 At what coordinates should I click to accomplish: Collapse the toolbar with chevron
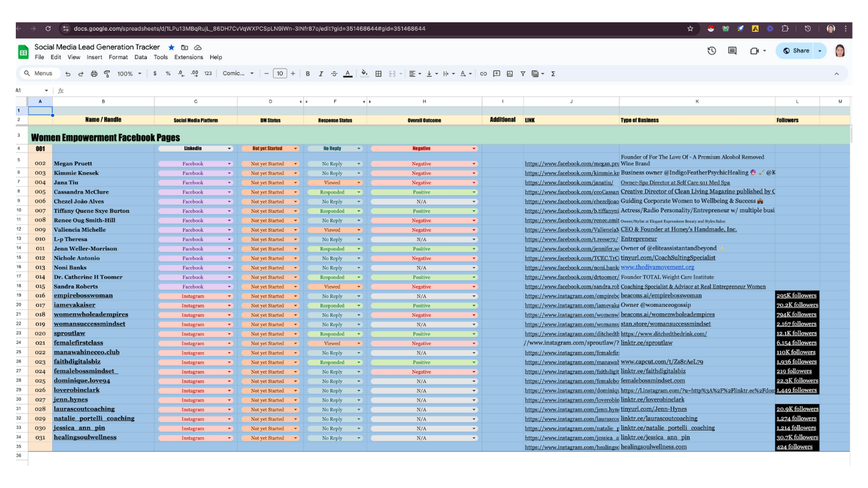click(836, 74)
